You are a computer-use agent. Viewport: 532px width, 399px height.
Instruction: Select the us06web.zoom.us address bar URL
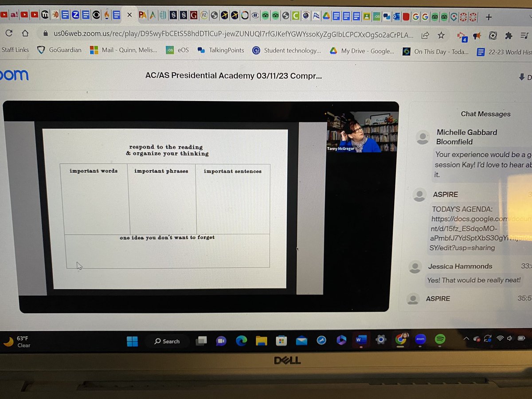[233, 34]
